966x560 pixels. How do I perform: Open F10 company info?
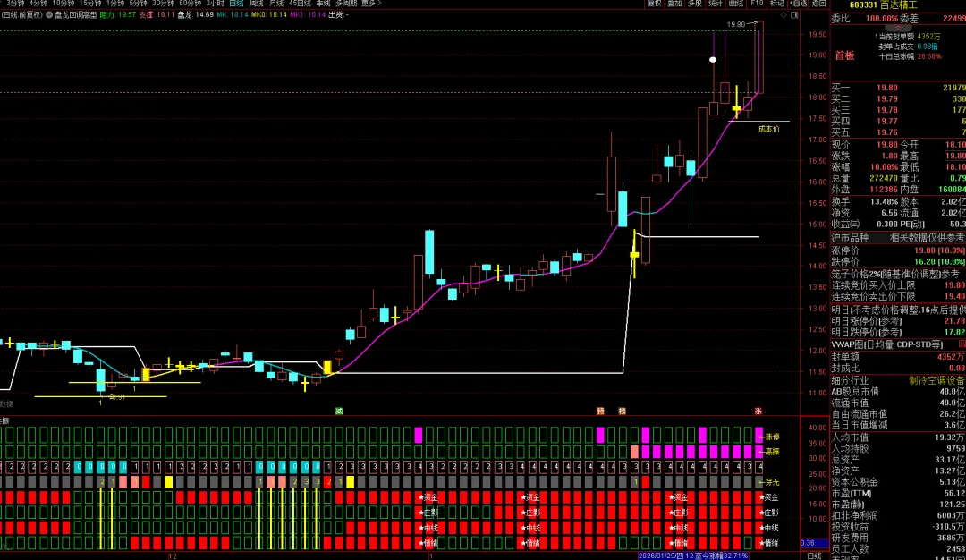pos(757,3)
